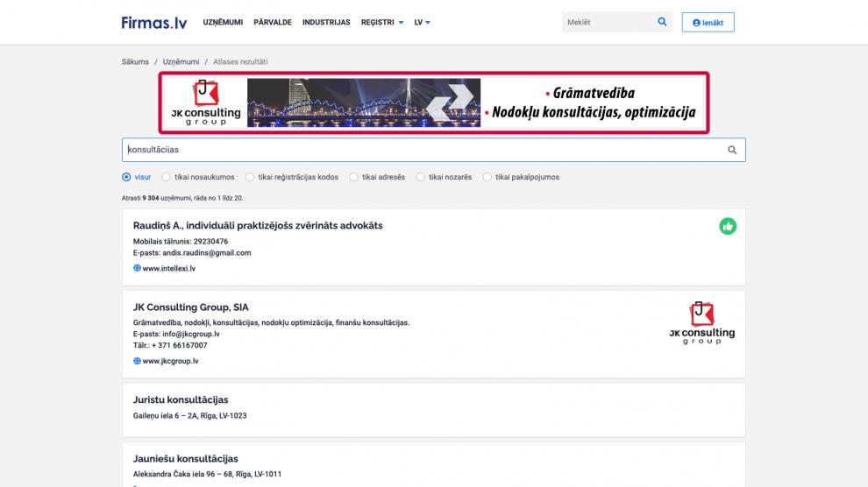Click the green thumbs-up badge icon
Screen dimensions: 868x487
(728, 227)
